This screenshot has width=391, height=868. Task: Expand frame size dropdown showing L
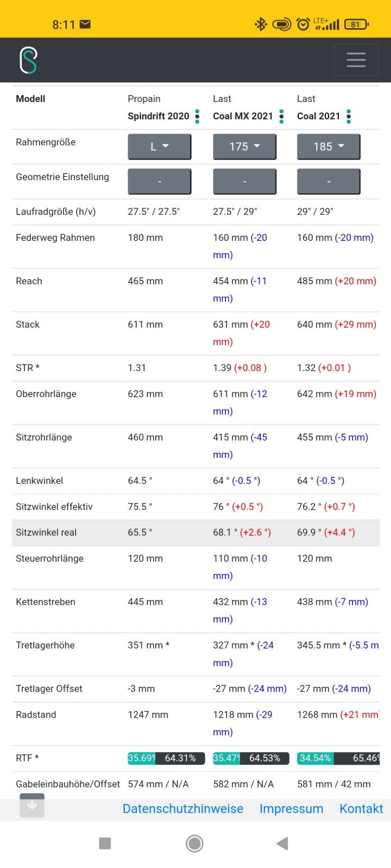(159, 146)
